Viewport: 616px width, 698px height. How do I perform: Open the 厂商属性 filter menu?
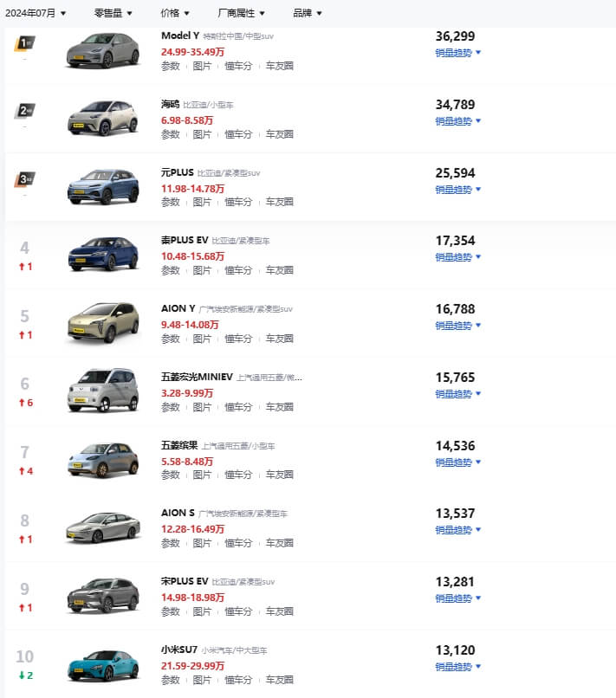(x=242, y=13)
